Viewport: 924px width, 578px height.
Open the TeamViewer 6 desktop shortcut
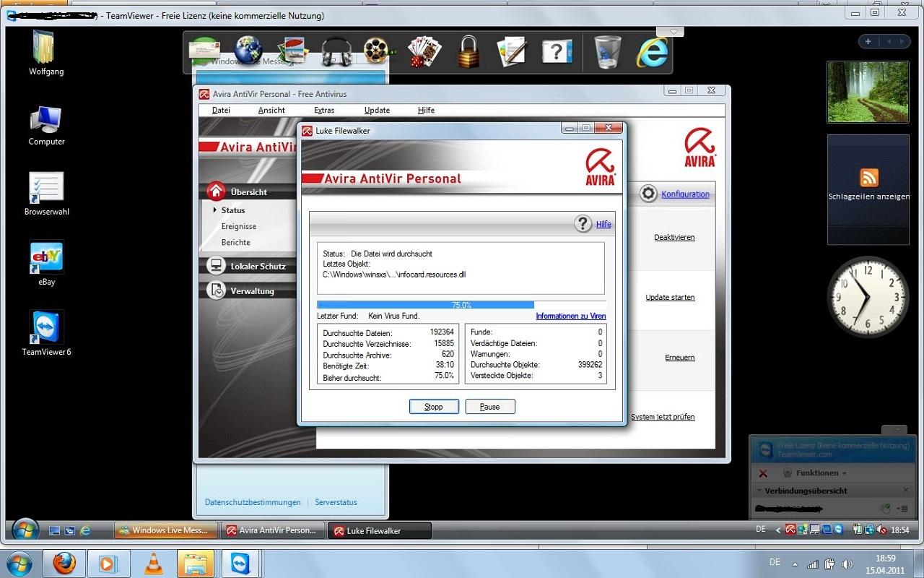tap(46, 333)
